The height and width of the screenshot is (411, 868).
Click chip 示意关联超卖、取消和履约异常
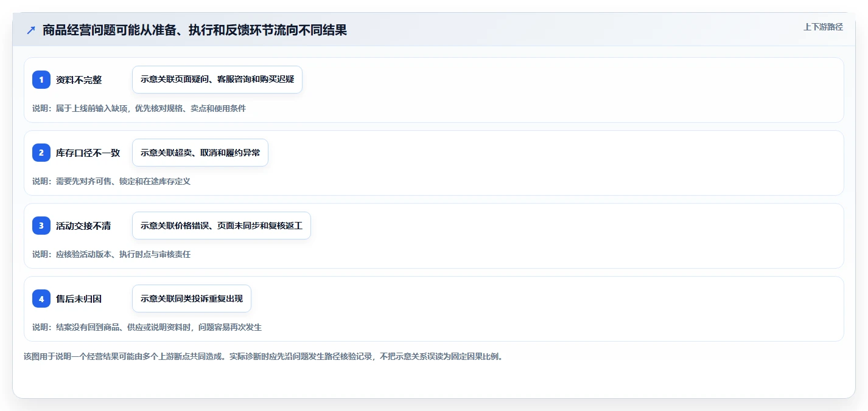(200, 153)
